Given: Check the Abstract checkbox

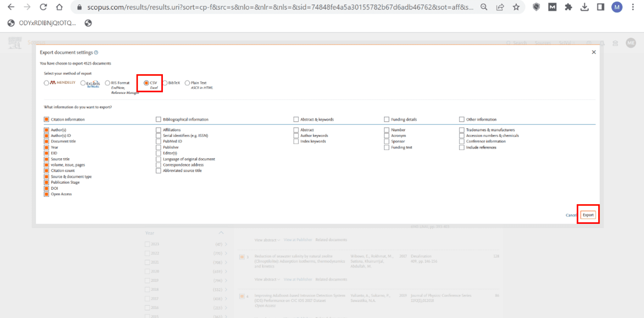Looking at the screenshot, I should [296, 130].
